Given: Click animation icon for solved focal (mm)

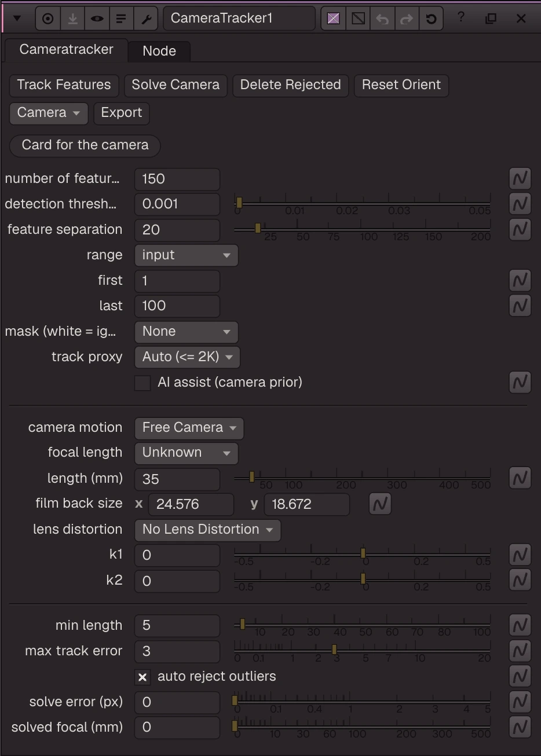Looking at the screenshot, I should 520,727.
